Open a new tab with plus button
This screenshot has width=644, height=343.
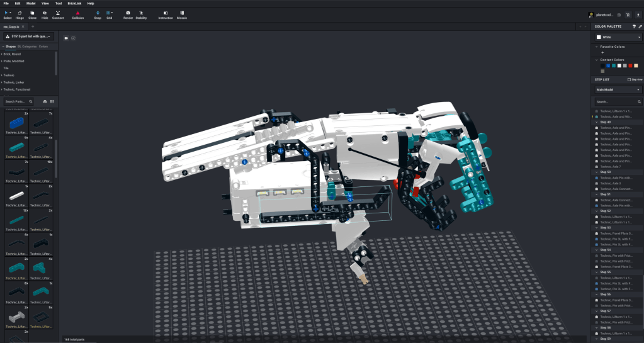tap(33, 26)
